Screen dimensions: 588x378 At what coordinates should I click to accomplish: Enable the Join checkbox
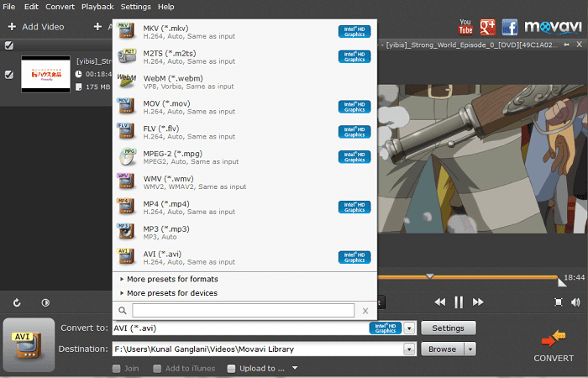click(x=117, y=369)
